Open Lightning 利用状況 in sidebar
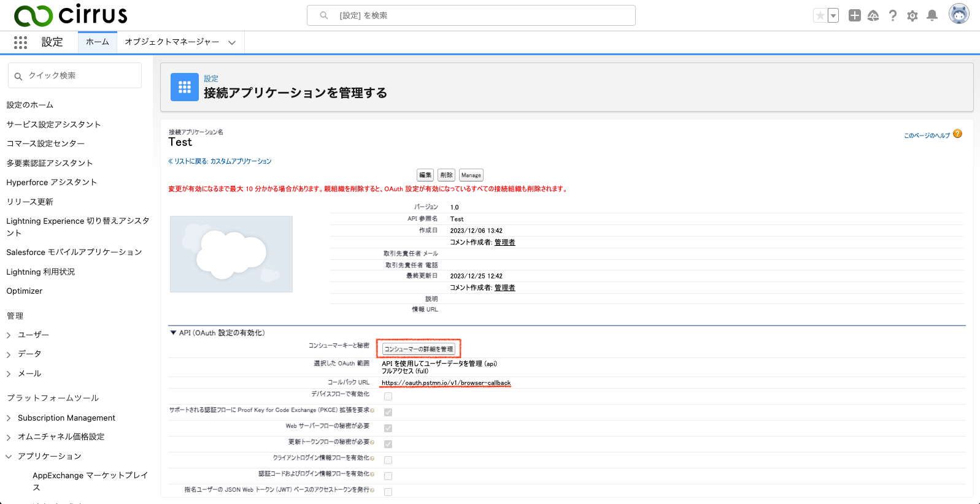 [x=41, y=272]
